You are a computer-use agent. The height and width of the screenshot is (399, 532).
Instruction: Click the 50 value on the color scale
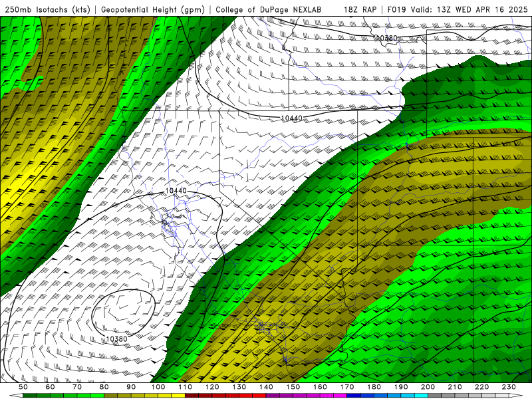coord(23,387)
